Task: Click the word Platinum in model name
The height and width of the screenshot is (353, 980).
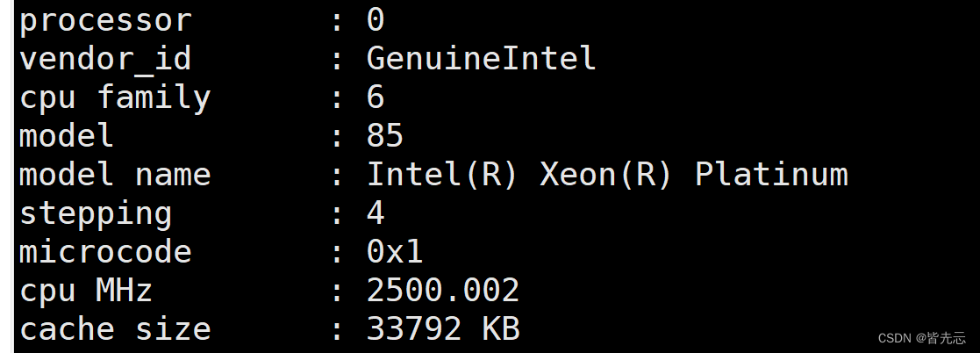Action: [772, 175]
